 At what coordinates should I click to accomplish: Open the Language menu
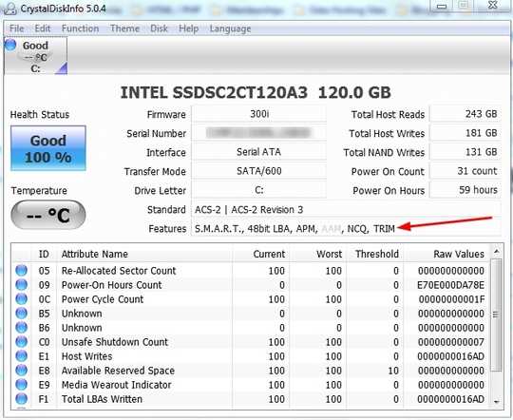[230, 29]
